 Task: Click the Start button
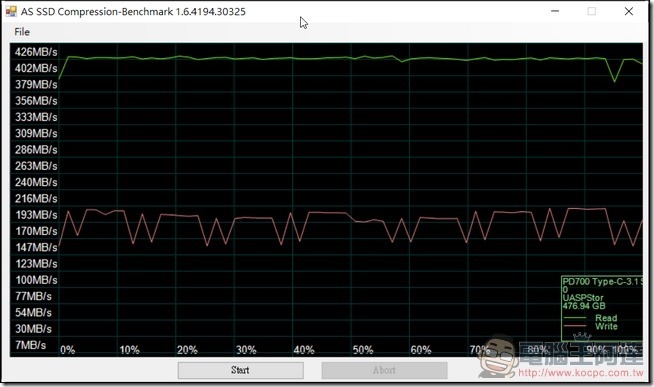pyautogui.click(x=240, y=370)
